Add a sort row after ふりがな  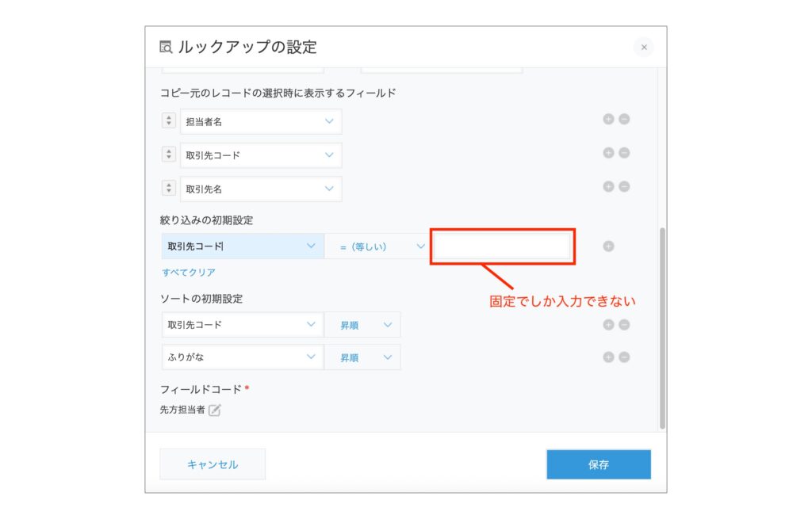(608, 357)
